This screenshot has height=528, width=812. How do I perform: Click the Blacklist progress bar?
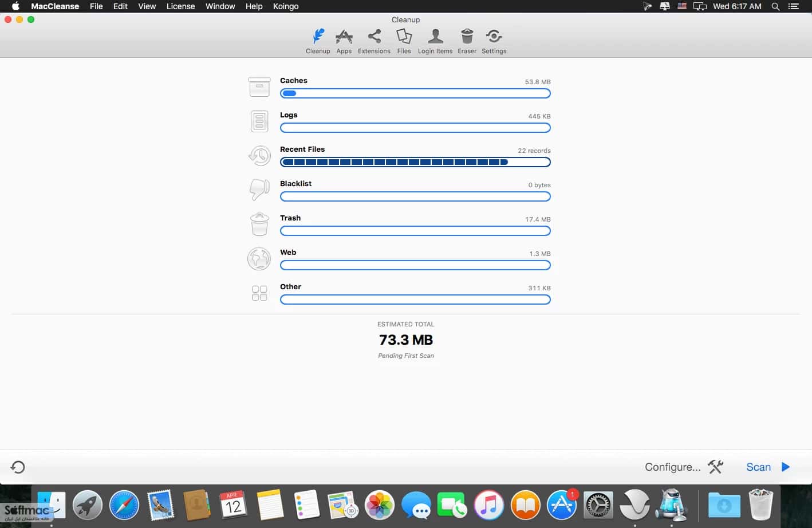[415, 196]
